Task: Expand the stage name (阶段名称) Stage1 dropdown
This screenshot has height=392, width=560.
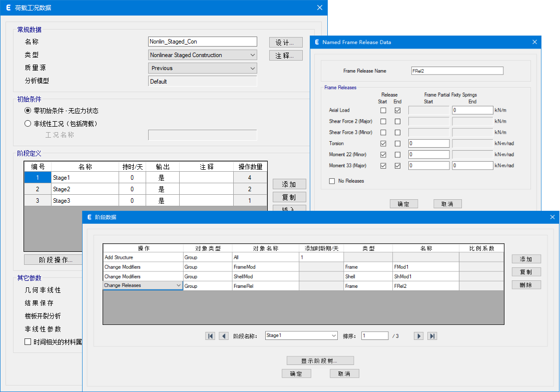Action: (x=301, y=335)
